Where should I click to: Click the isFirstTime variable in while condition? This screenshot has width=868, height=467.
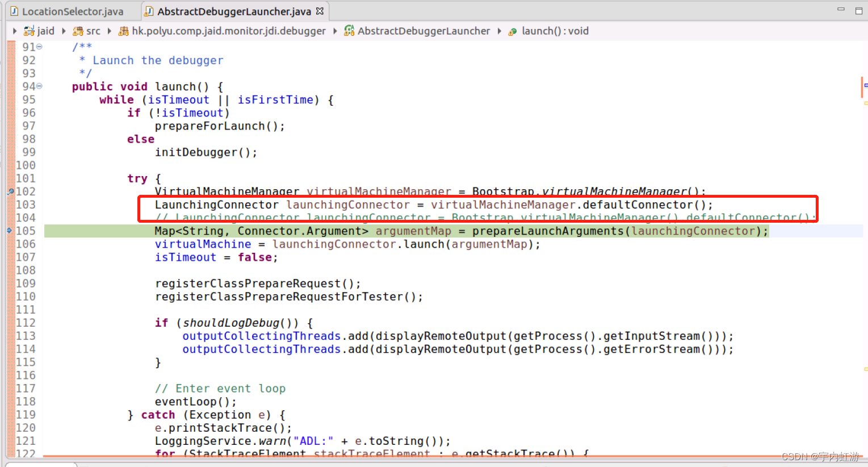(275, 99)
